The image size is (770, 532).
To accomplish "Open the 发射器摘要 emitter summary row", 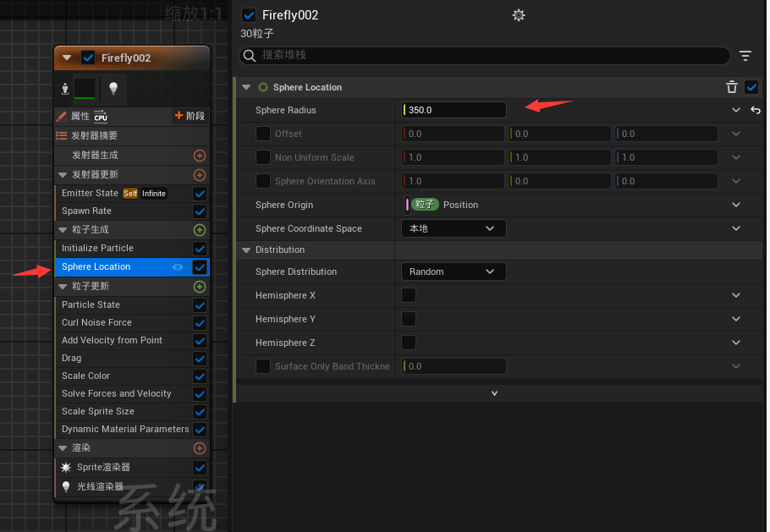I will [132, 136].
